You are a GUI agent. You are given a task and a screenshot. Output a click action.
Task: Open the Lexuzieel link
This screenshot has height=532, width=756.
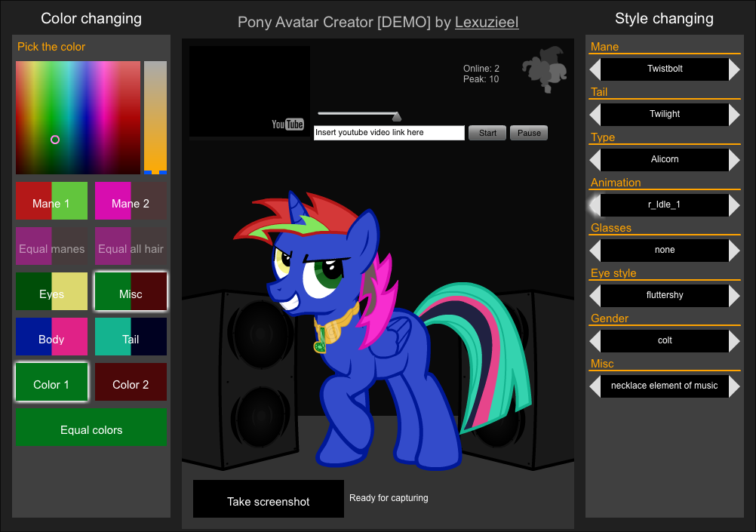point(486,22)
